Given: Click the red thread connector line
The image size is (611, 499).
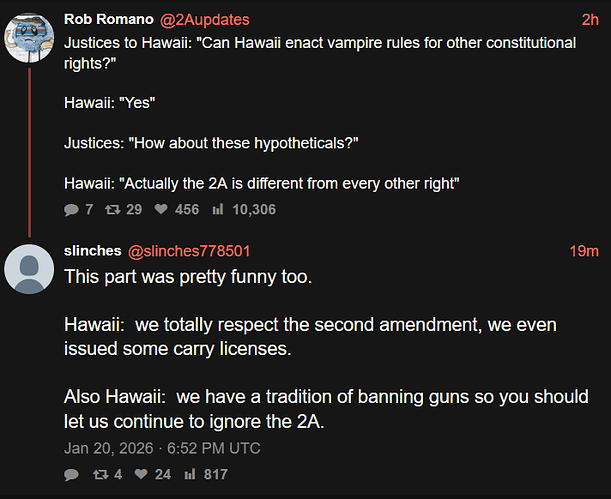Looking at the screenshot, I should (29, 152).
